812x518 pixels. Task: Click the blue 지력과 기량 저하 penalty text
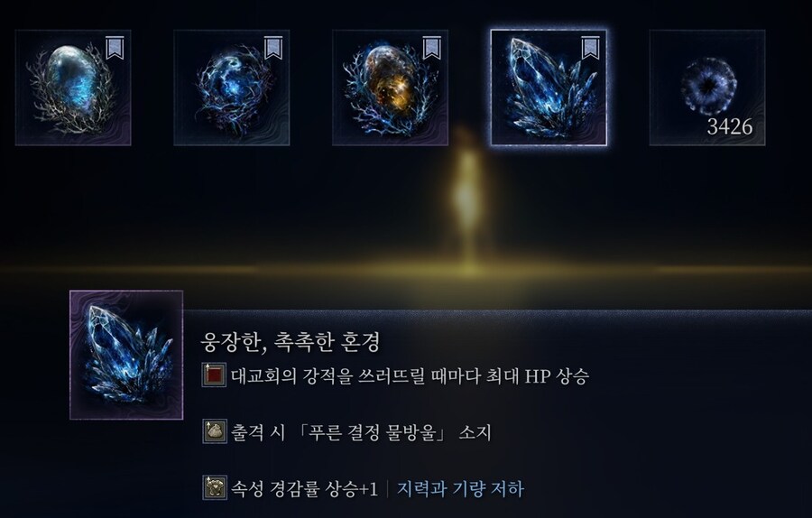460,488
